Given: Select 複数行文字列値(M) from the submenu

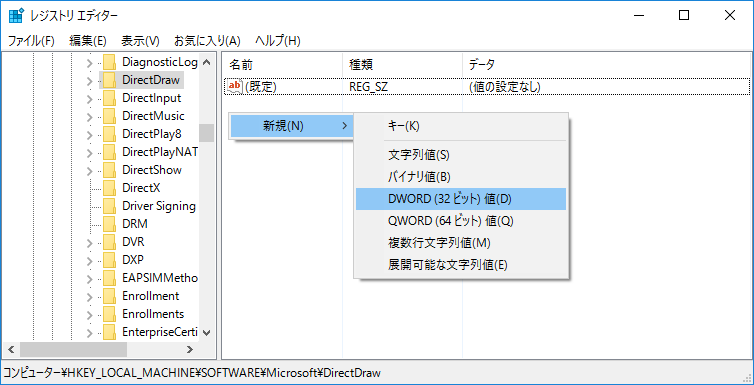Looking at the screenshot, I should tap(461, 243).
